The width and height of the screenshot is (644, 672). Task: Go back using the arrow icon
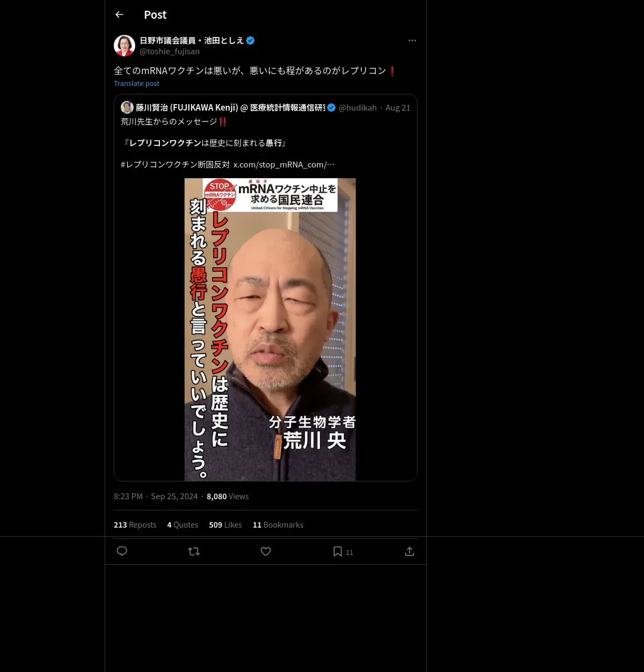pyautogui.click(x=119, y=14)
